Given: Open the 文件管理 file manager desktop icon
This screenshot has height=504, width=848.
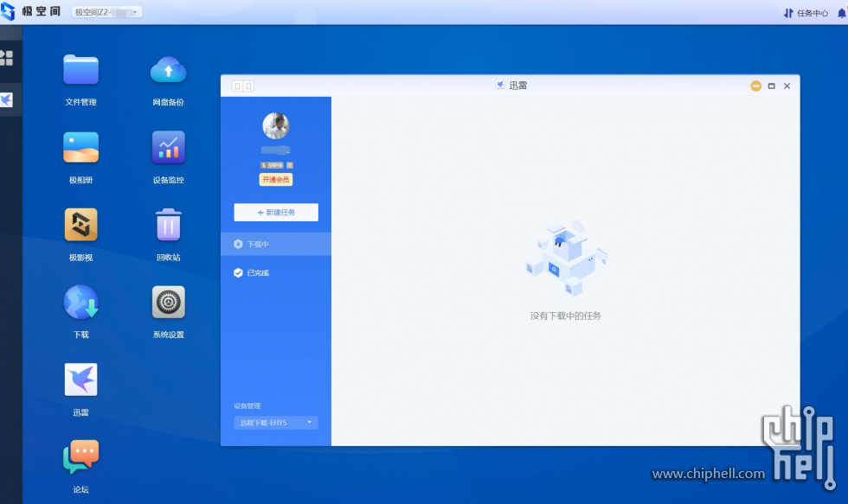Looking at the screenshot, I should (x=80, y=71).
